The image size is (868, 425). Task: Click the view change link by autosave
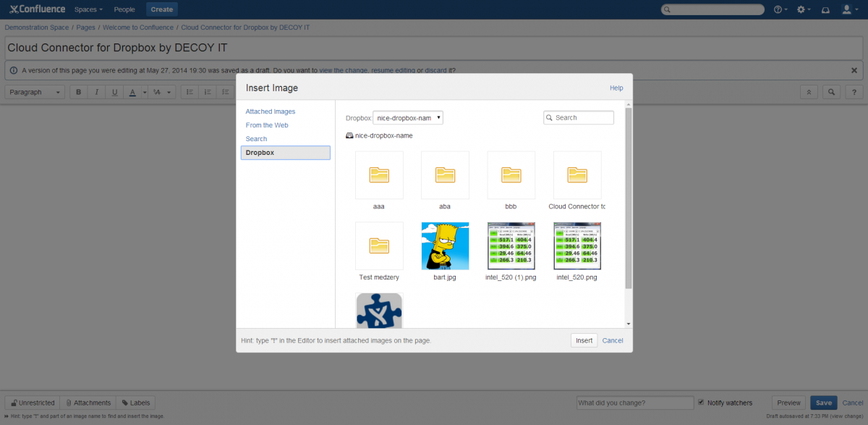846,416
